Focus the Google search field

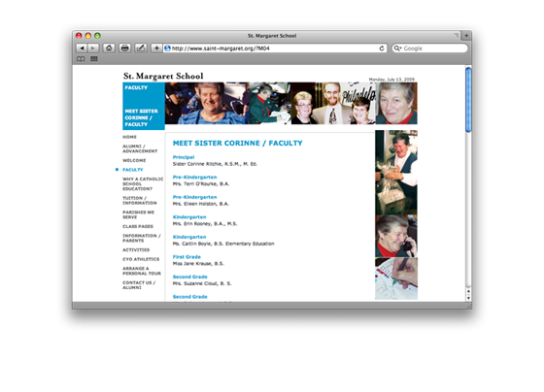click(429, 49)
